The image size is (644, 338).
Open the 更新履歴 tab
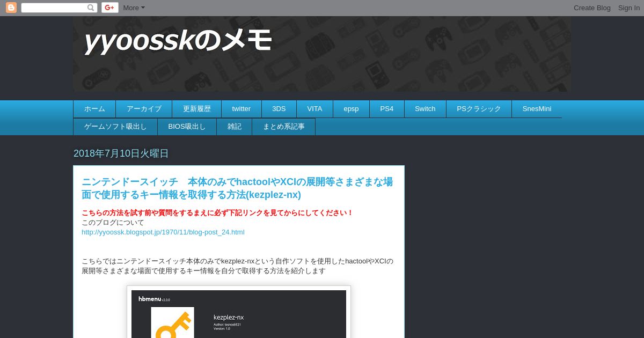point(197,108)
